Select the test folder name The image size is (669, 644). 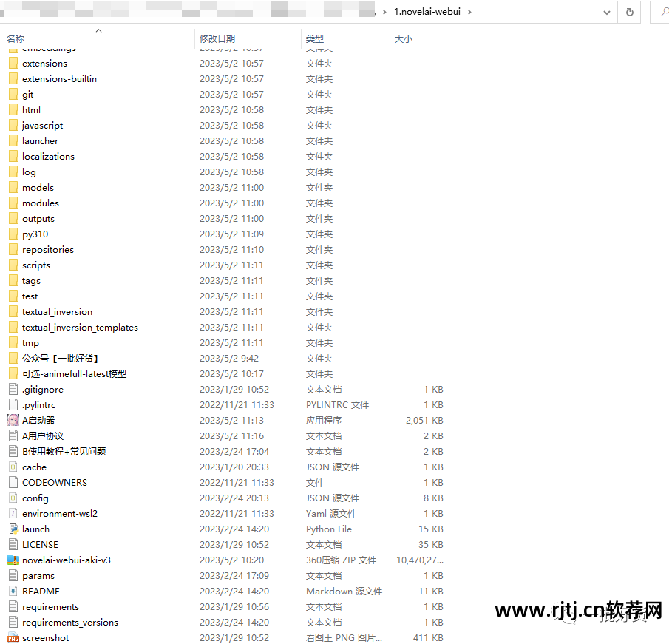[x=30, y=296]
